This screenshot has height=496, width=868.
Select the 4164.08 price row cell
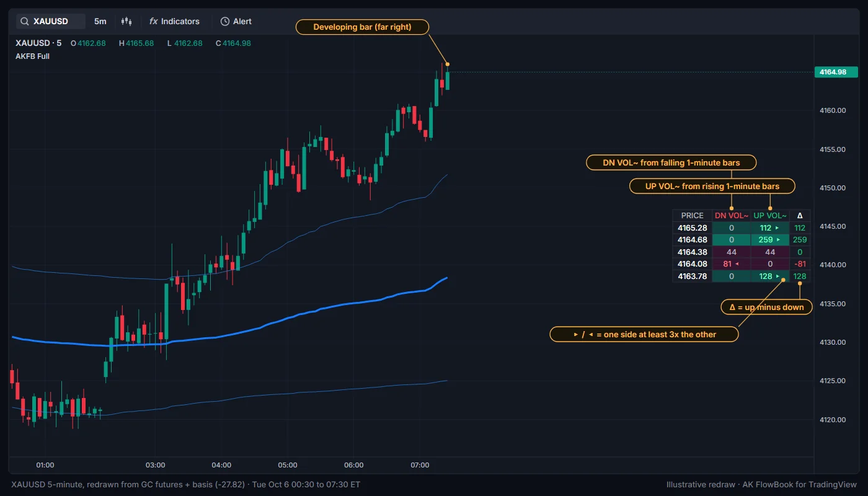click(693, 264)
